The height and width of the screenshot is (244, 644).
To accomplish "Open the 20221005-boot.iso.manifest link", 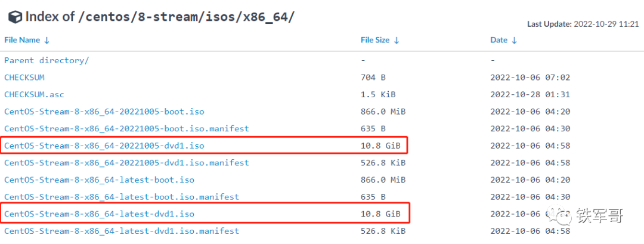I will coord(126,128).
